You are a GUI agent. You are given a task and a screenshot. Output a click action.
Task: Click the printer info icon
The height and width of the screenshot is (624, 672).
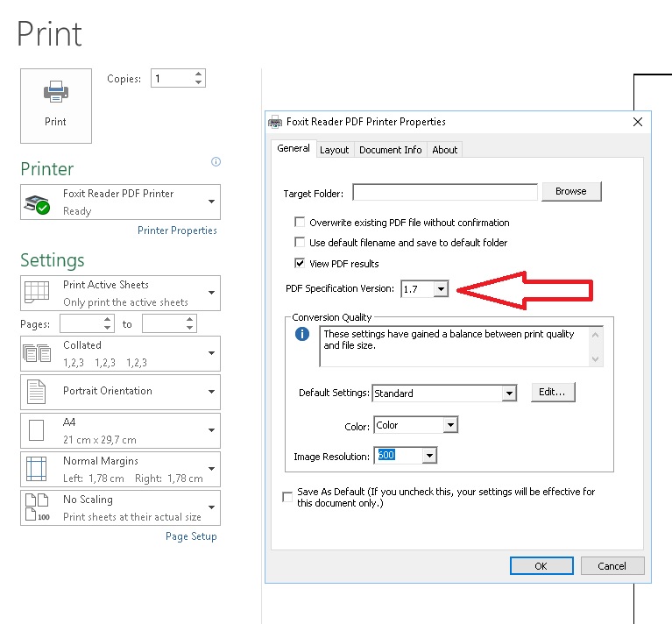(x=216, y=161)
